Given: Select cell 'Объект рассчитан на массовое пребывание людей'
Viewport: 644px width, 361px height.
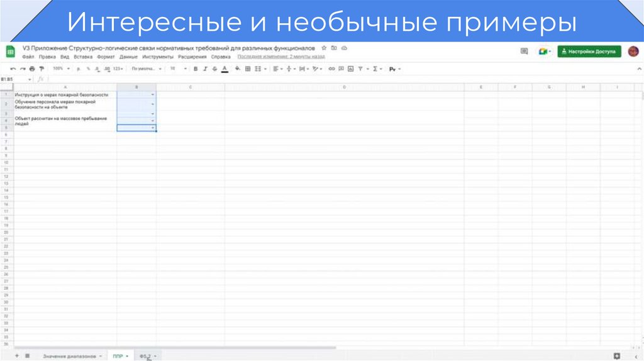Looking at the screenshot, I should (65, 121).
